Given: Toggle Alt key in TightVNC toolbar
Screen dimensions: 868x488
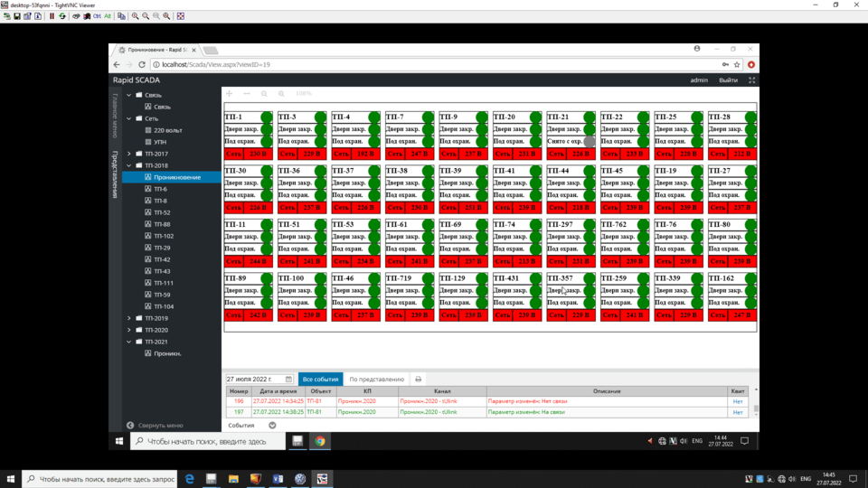Looking at the screenshot, I should [108, 15].
